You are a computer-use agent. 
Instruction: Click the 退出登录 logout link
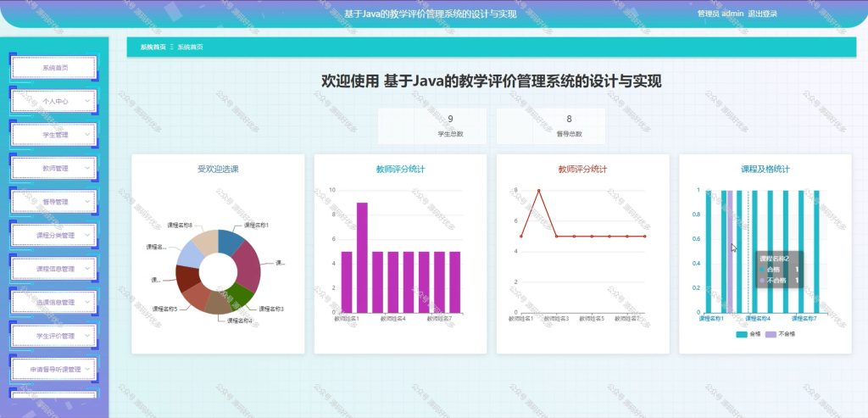click(762, 14)
